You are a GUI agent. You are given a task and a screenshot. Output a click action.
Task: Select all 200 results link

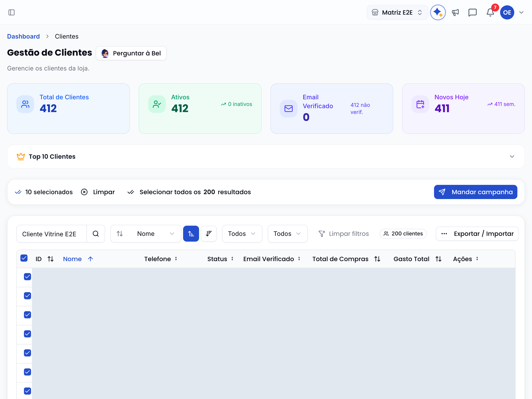click(189, 192)
